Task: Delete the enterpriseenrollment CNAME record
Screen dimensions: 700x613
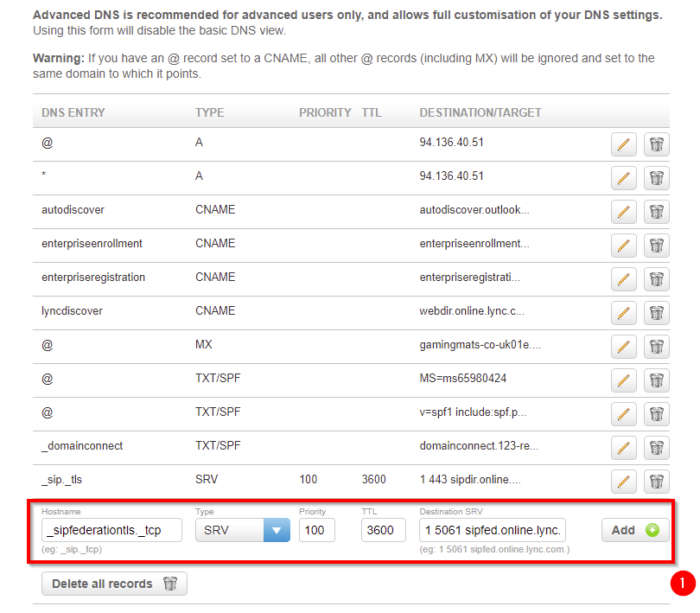Action: click(656, 246)
